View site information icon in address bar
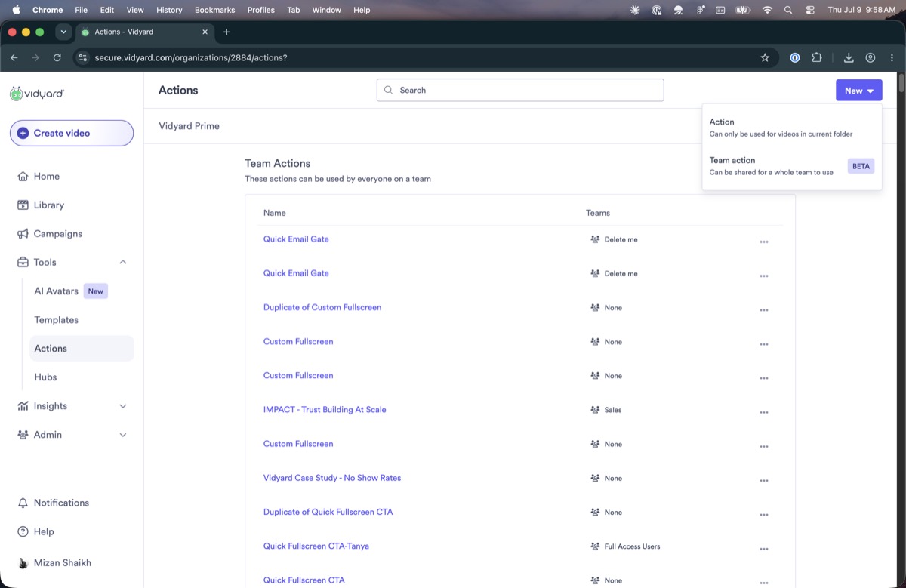 point(82,57)
